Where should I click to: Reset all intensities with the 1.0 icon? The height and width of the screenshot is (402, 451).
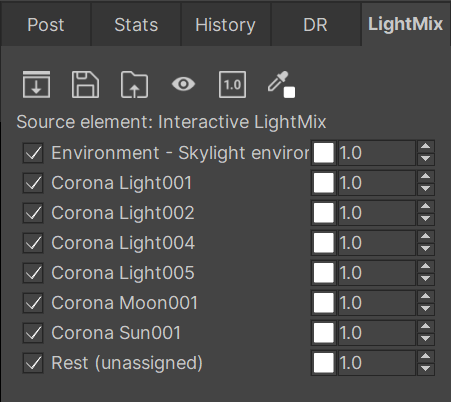232,84
